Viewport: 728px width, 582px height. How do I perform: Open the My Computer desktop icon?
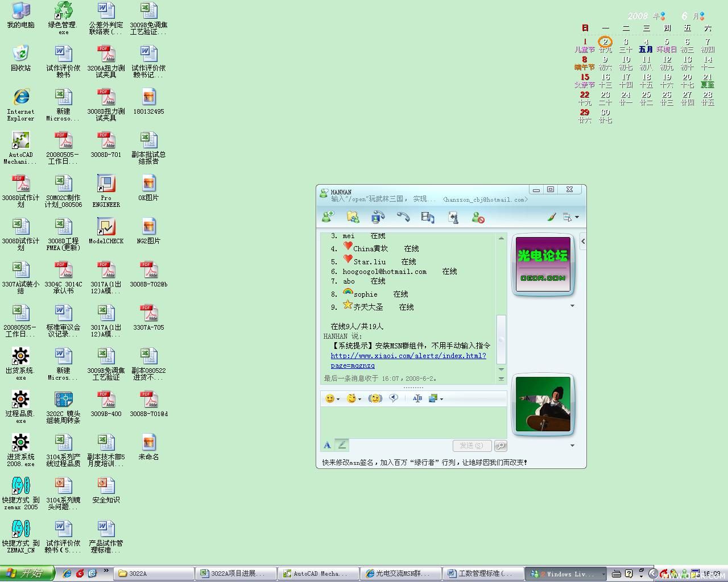21,15
